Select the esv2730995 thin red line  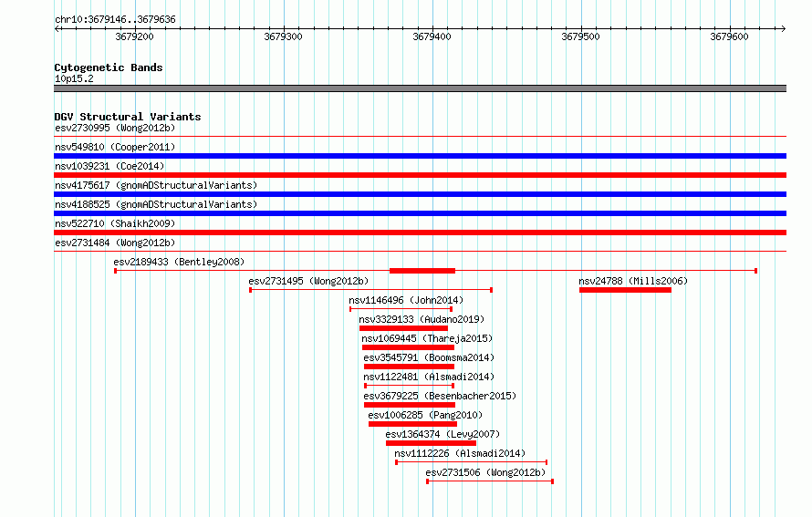click(x=420, y=137)
